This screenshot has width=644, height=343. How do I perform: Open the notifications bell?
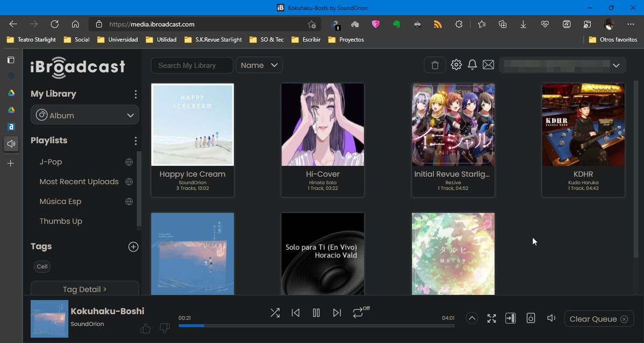point(472,64)
